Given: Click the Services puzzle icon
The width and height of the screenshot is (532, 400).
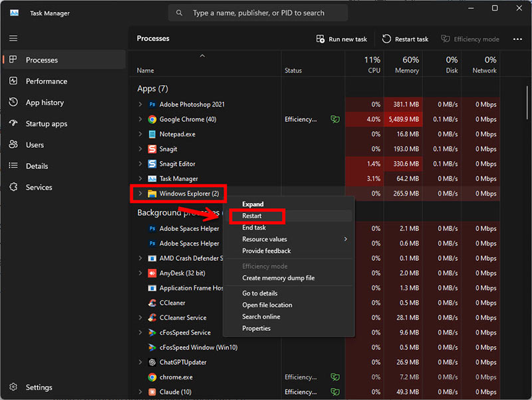Looking at the screenshot, I should (x=13, y=187).
